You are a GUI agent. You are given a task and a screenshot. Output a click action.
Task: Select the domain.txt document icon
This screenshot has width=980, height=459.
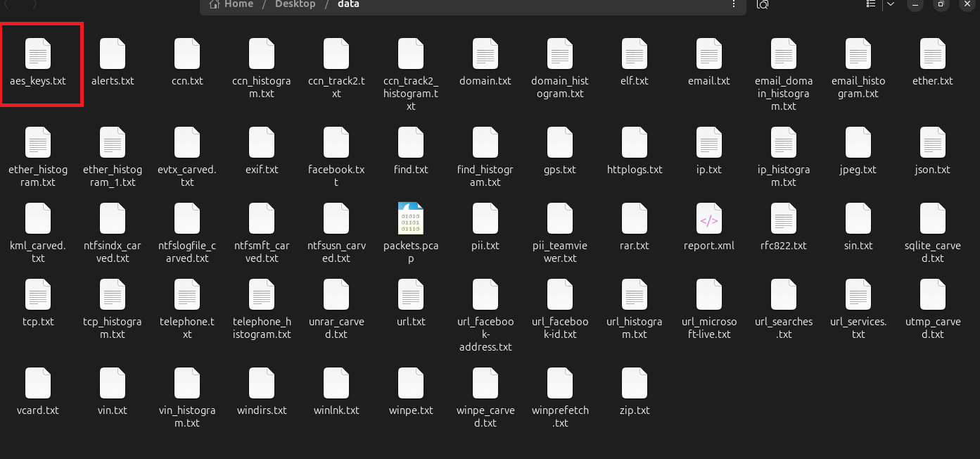(485, 54)
